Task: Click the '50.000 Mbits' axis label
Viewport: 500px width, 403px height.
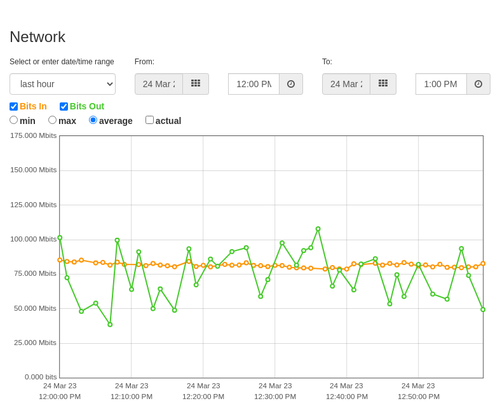Action: pos(35,308)
